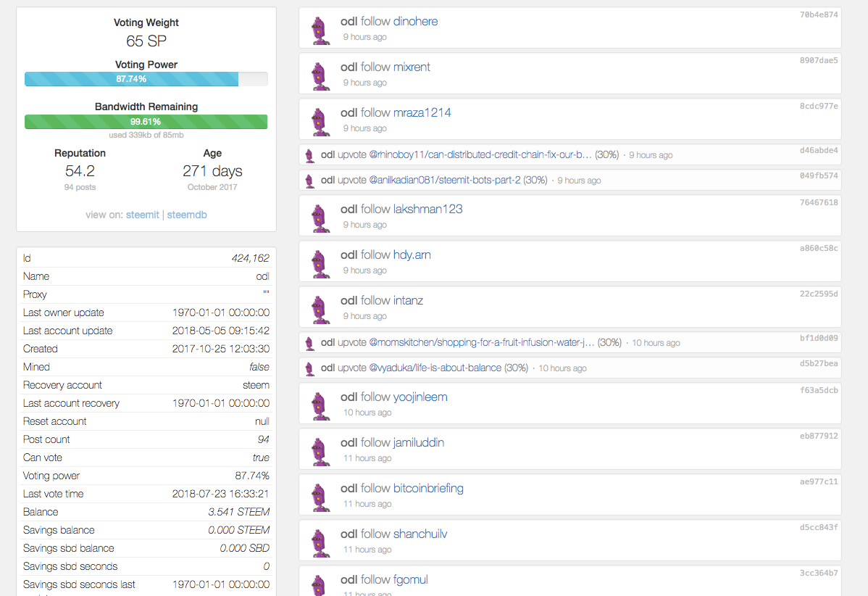868x596 pixels.
Task: Click transaction id 22c2595d
Action: point(818,294)
